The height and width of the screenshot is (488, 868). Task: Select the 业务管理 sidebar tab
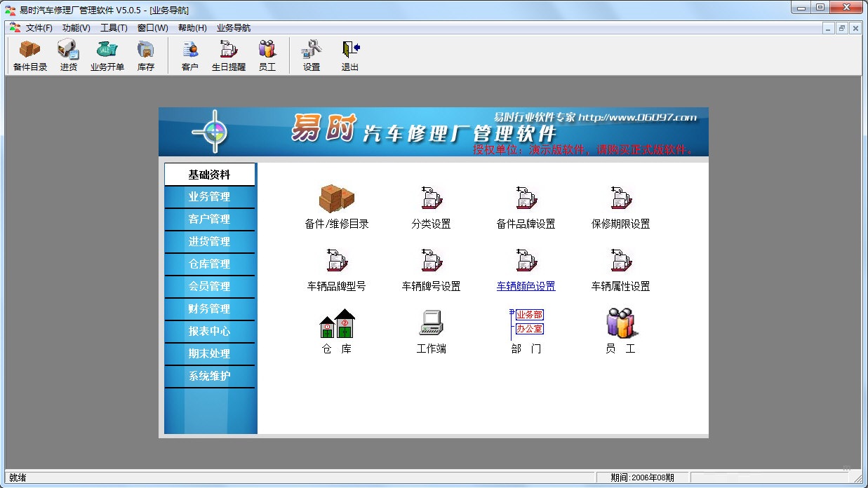pos(209,197)
